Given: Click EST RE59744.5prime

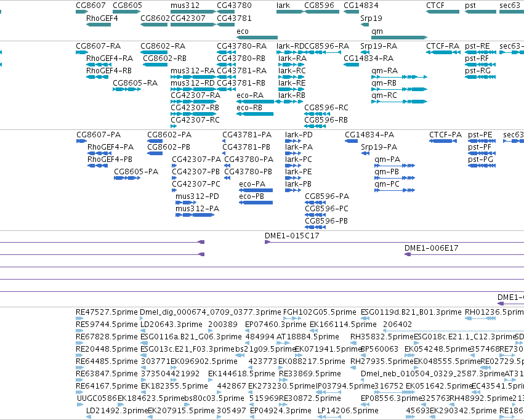Looking at the screenshot, I should [x=79, y=331].
